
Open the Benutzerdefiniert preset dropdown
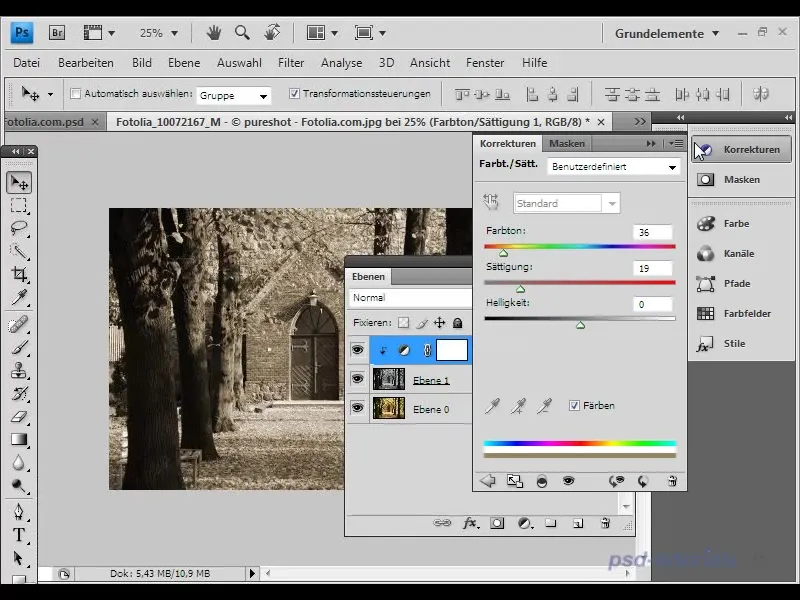point(614,167)
